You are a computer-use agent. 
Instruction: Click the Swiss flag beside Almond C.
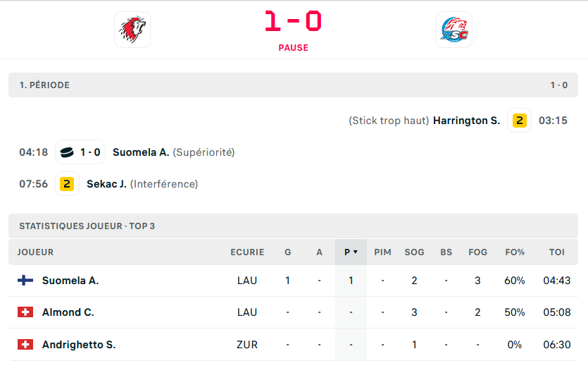tap(25, 312)
